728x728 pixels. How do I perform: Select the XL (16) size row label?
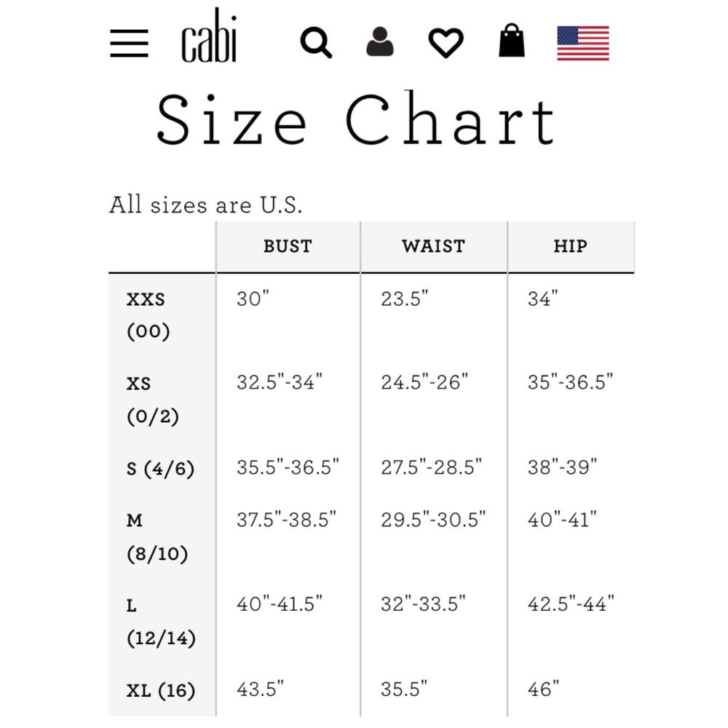click(160, 689)
